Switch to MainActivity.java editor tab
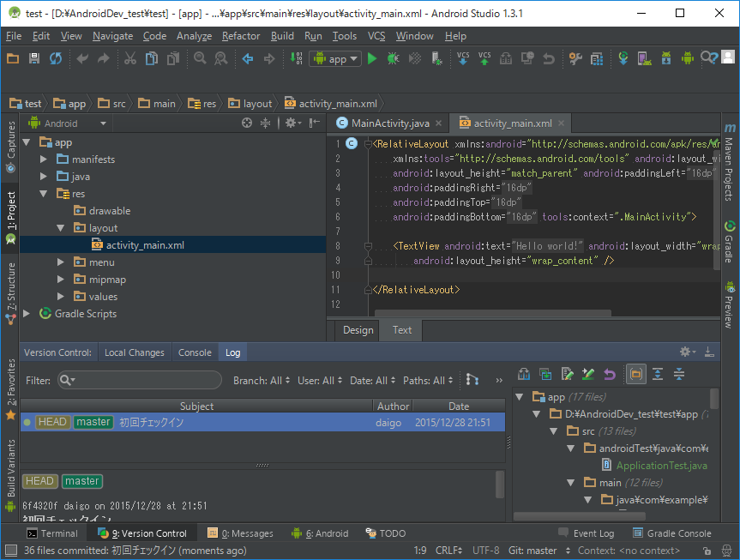 click(390, 123)
